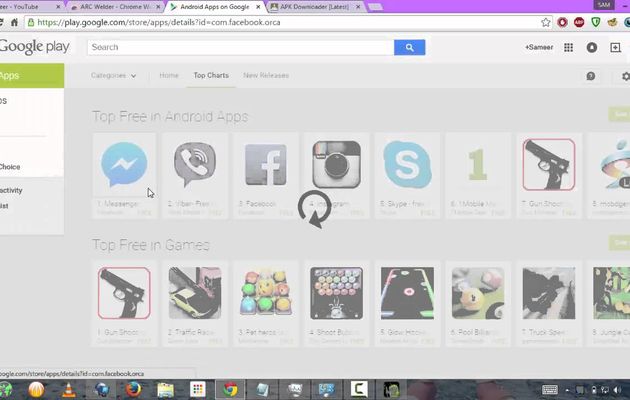This screenshot has width=630, height=400.
Task: Open the 'Top Free in Games' heading
Action: 151,245
